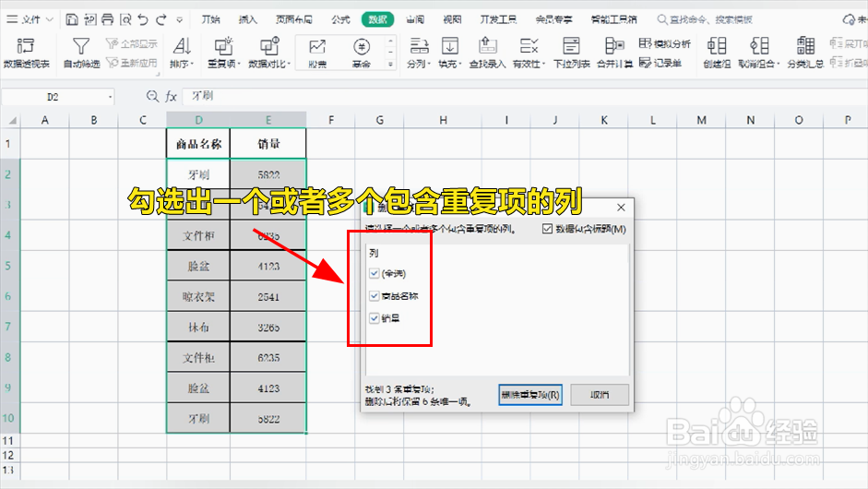Toggle the 商品名称 column checkbox
This screenshot has height=489, width=868.
tap(375, 296)
